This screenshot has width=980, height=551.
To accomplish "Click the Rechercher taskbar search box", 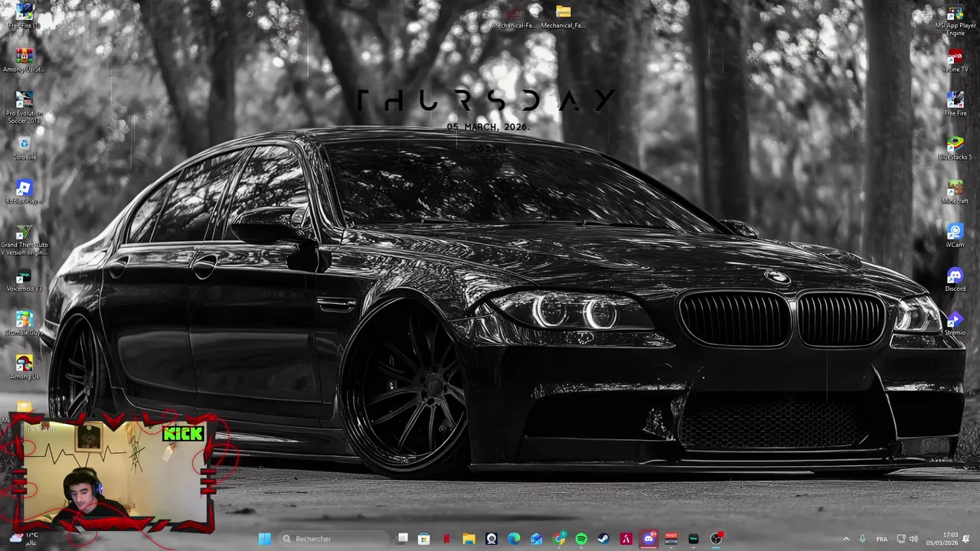I will point(332,539).
